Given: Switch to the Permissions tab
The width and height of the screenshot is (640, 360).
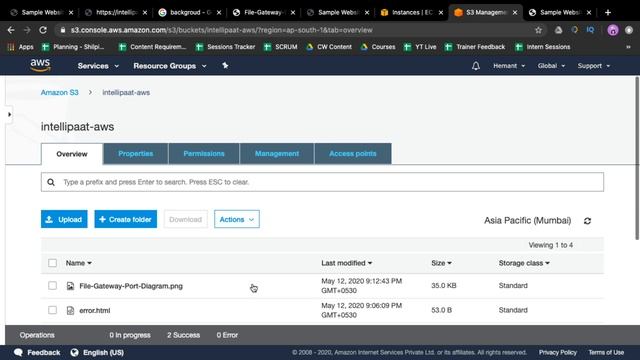Looking at the screenshot, I should [204, 153].
